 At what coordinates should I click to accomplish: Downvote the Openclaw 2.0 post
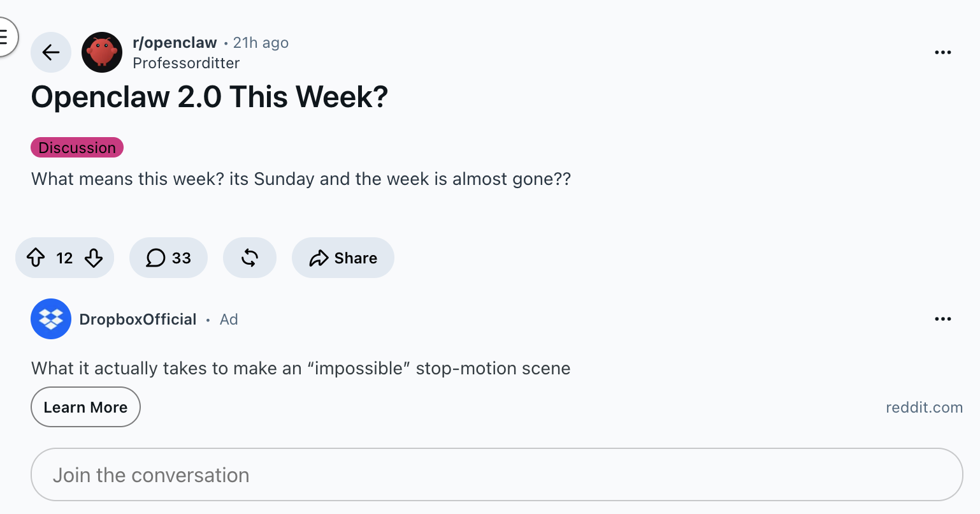coord(94,258)
